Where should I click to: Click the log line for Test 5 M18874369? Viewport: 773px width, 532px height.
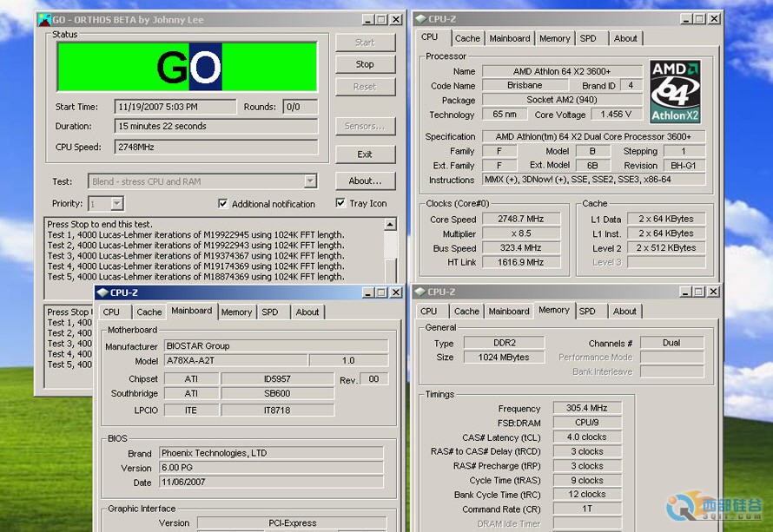point(195,277)
